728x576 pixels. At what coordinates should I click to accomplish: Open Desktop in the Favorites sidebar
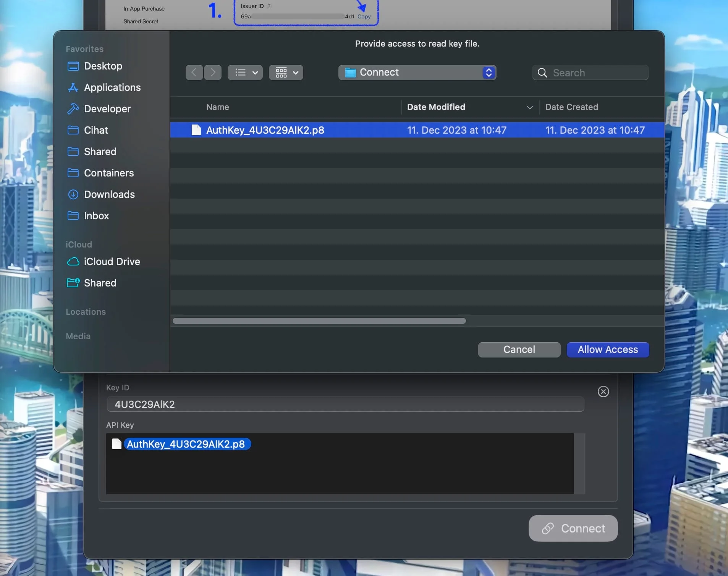[103, 66]
